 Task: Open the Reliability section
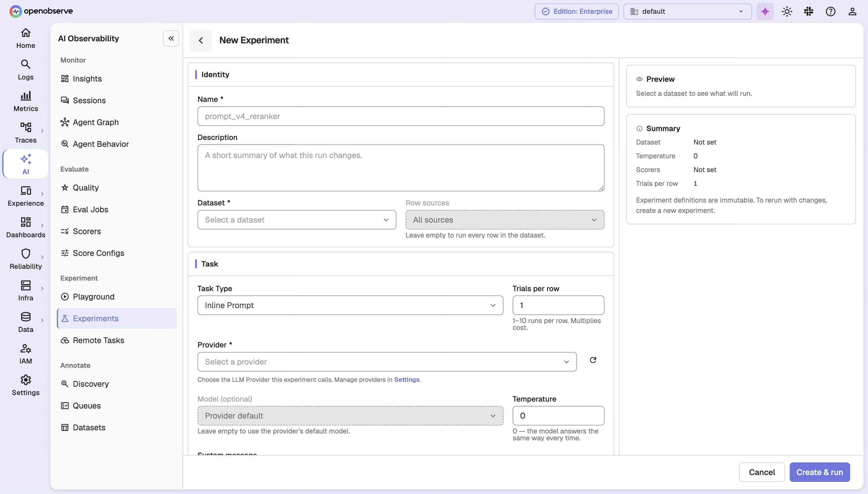click(26, 259)
